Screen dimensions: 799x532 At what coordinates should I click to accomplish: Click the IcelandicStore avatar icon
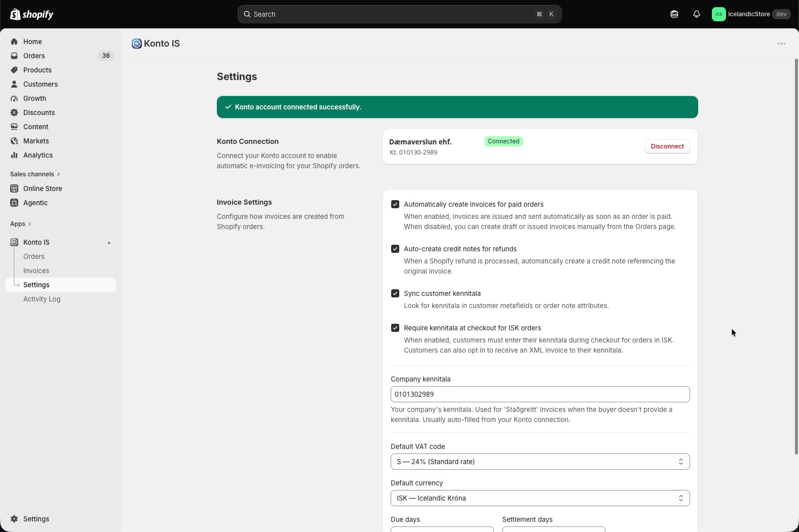coord(718,14)
